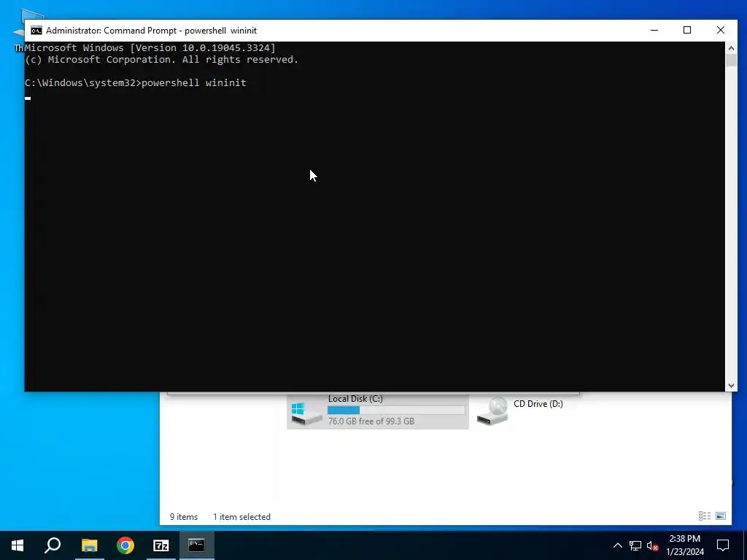Minimize the Command Prompt window
The height and width of the screenshot is (560, 747).
click(x=654, y=31)
